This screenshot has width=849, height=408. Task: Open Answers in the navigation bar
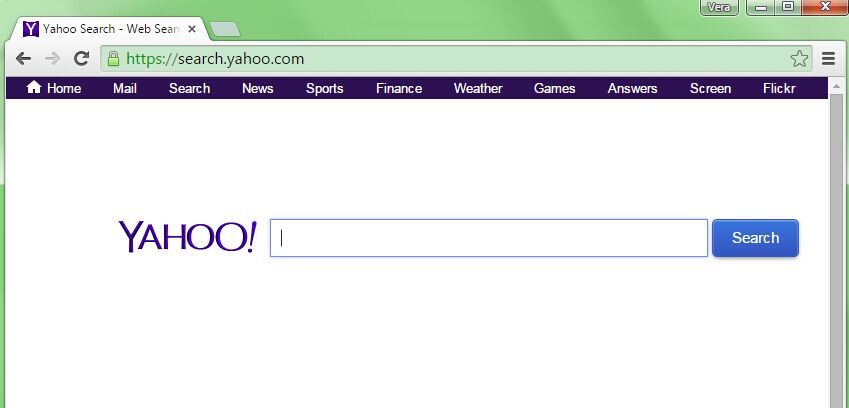(x=632, y=88)
